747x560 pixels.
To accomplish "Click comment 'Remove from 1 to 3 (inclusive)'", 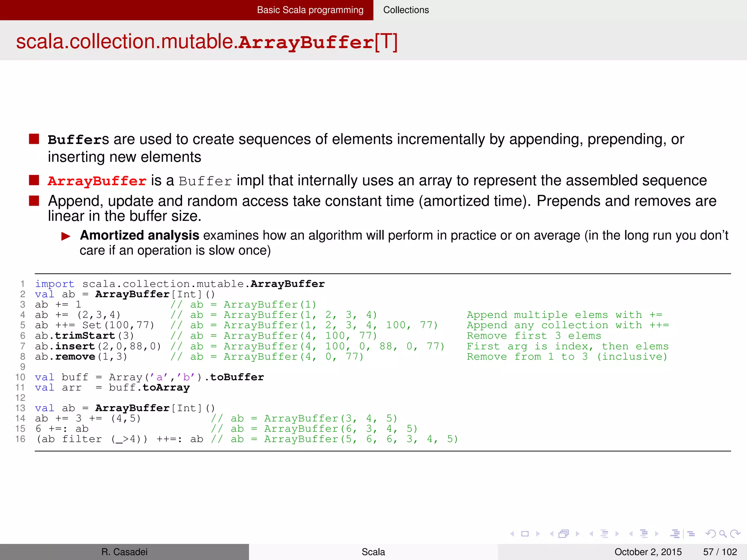I will coord(567,356).
